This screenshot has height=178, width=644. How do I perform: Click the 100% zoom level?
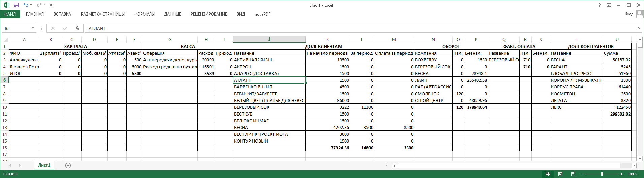pos(632,174)
